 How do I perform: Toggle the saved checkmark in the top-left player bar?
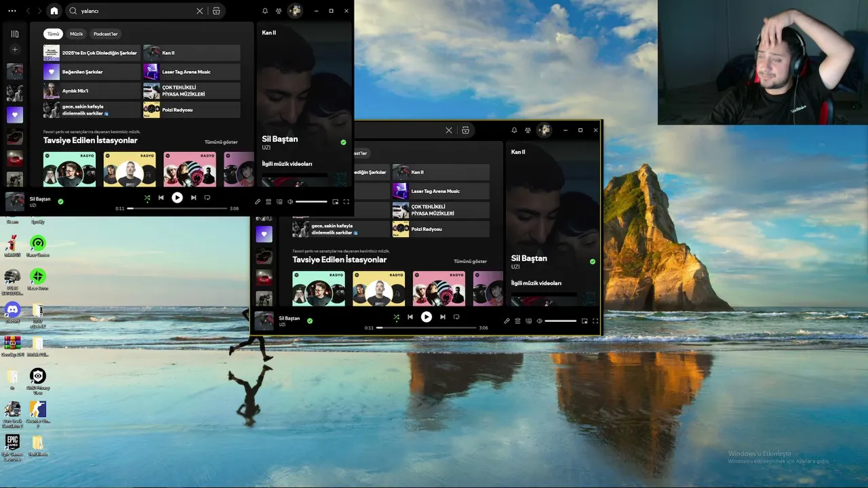tap(60, 201)
